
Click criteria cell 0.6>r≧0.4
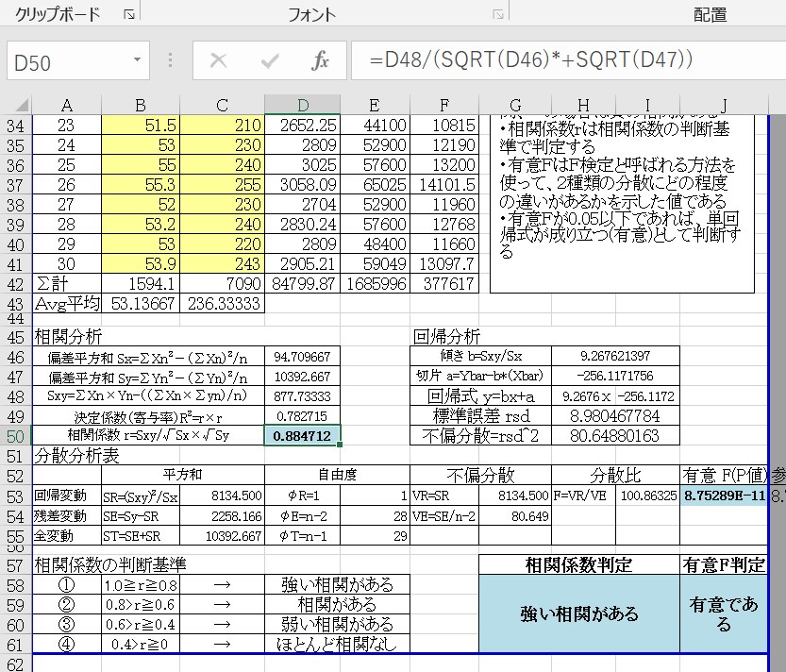141,625
